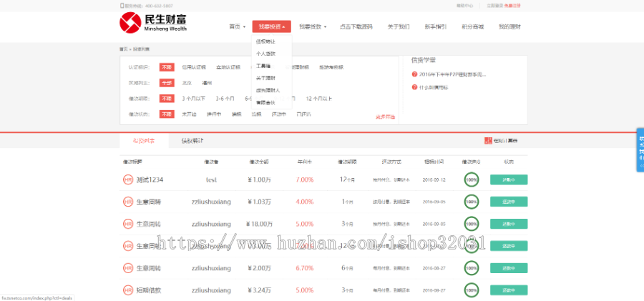Click 100% progress ring in ¥2.00万 row

click(471, 268)
